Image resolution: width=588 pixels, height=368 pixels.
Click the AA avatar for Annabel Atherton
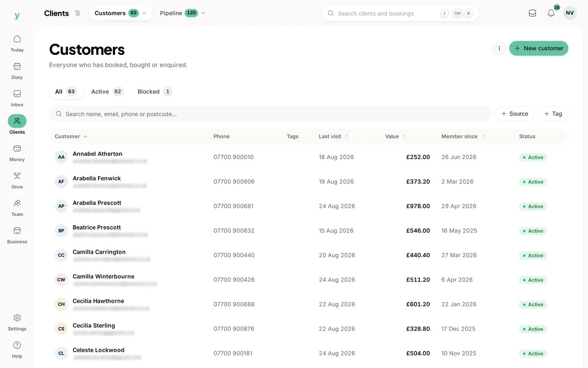coord(61,157)
